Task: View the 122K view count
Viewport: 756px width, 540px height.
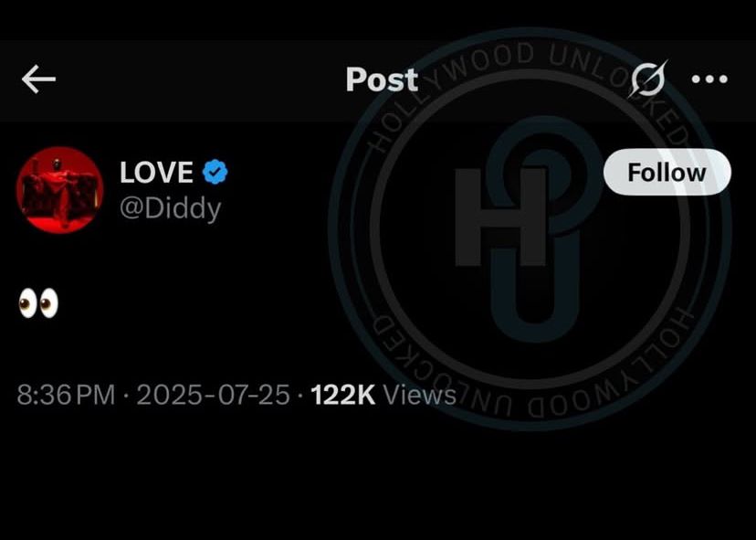Action: (x=342, y=395)
